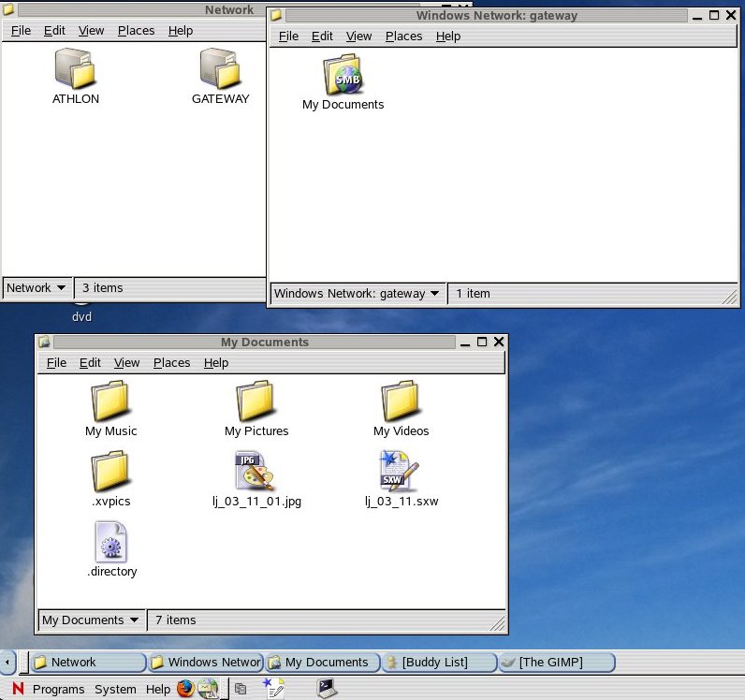
Task: Open Places menu in My Documents window
Action: pos(171,363)
